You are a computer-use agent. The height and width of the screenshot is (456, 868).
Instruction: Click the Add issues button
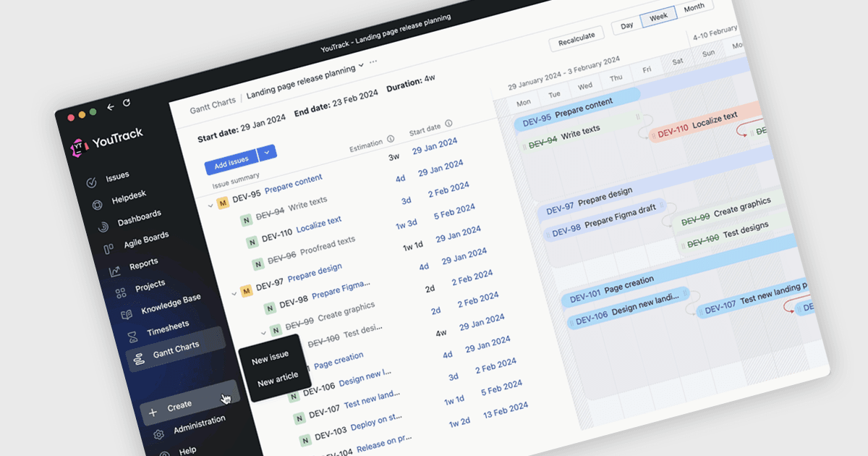(231, 162)
